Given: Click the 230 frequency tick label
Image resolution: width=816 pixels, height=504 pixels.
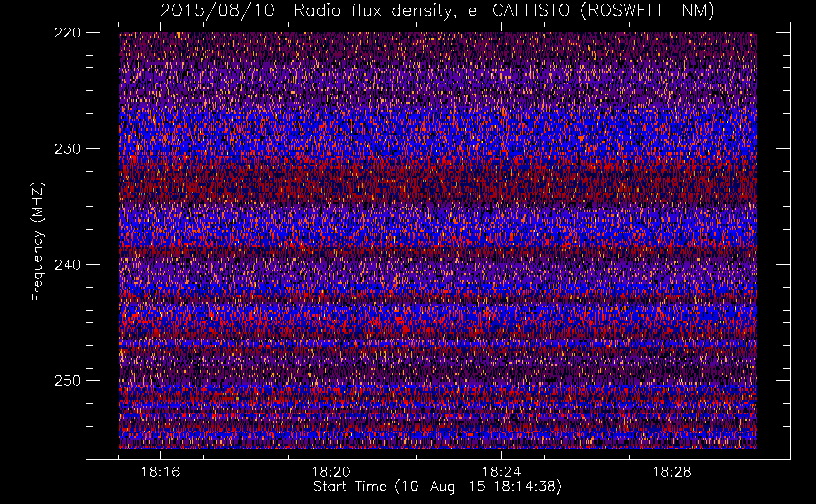Looking at the screenshot, I should click(67, 149).
